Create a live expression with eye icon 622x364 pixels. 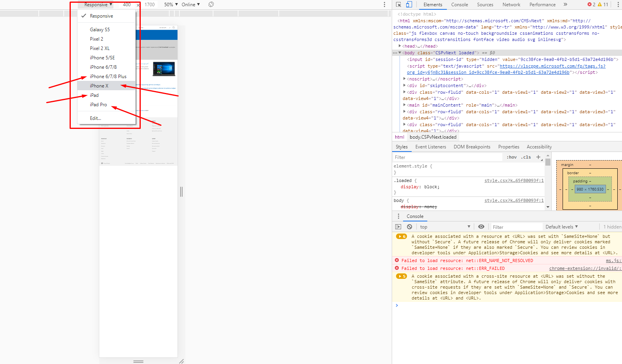[x=481, y=227]
